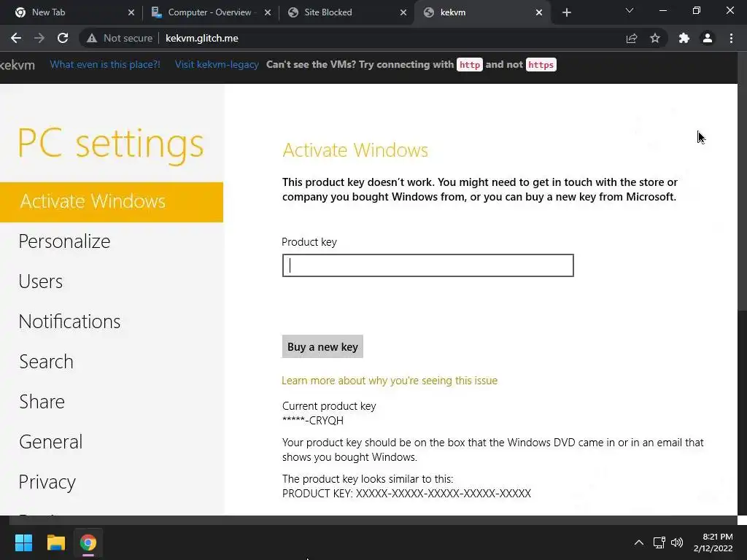Open File Explorer from taskbar
747x560 pixels.
pyautogui.click(x=55, y=542)
